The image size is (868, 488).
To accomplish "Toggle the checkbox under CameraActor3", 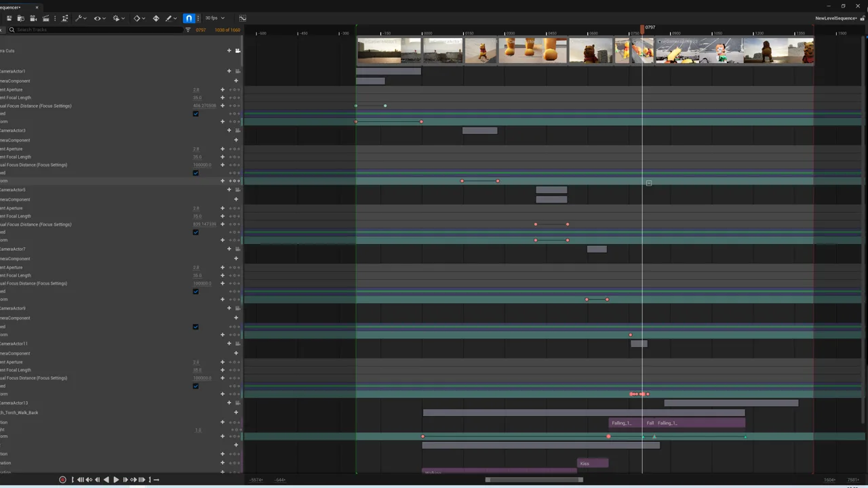I will point(196,173).
